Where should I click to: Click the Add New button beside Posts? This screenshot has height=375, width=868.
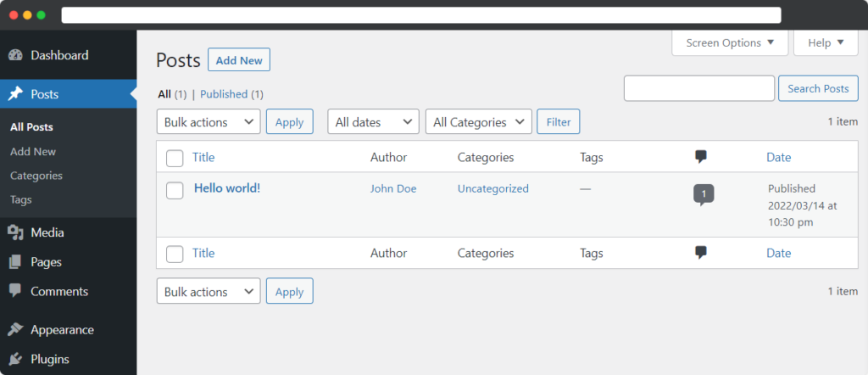239,60
